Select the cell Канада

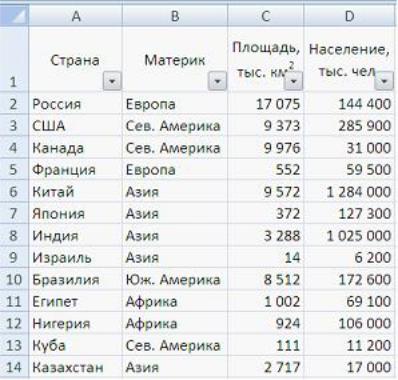[76, 148]
